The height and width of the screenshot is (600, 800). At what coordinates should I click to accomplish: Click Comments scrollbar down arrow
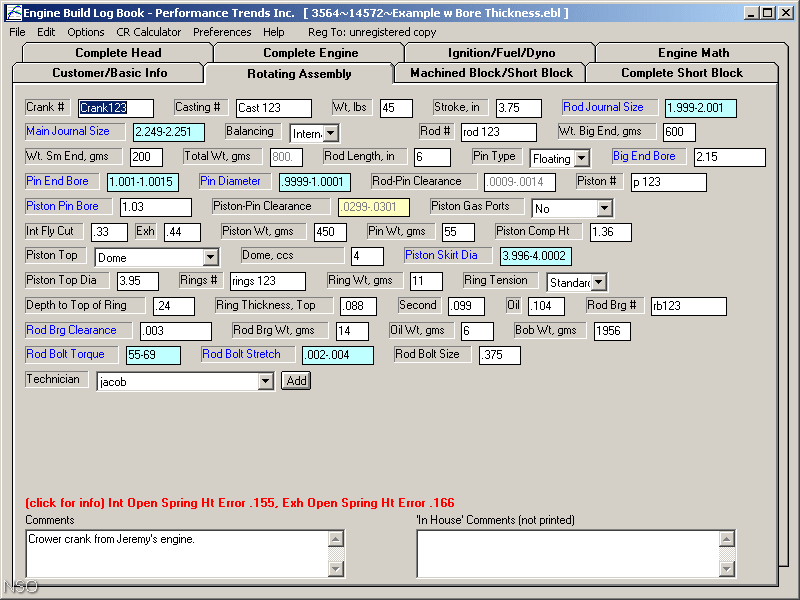[x=336, y=568]
